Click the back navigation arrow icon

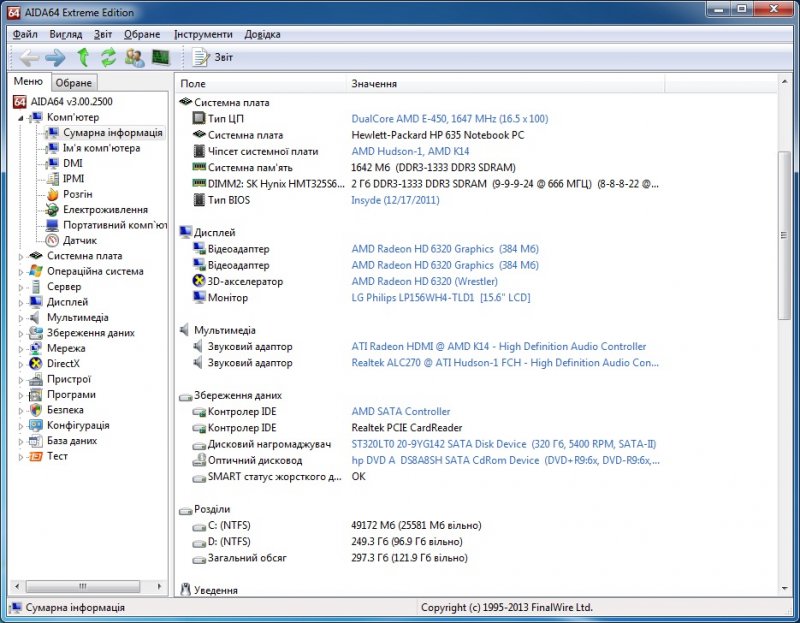(28, 57)
